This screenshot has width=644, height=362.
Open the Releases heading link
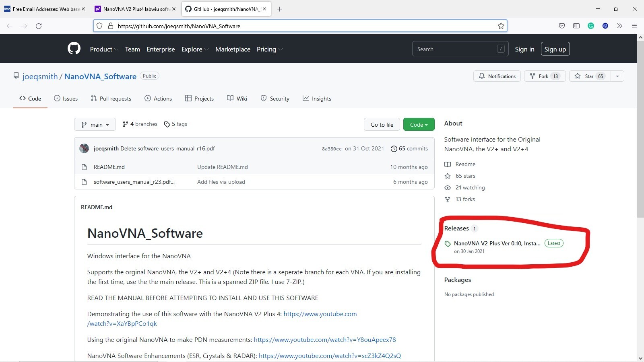[x=456, y=228]
